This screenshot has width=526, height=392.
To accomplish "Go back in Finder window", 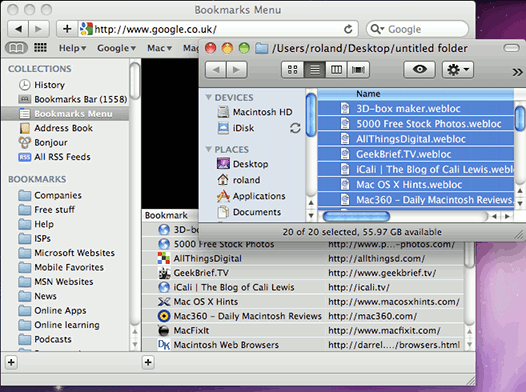I will click(x=216, y=70).
